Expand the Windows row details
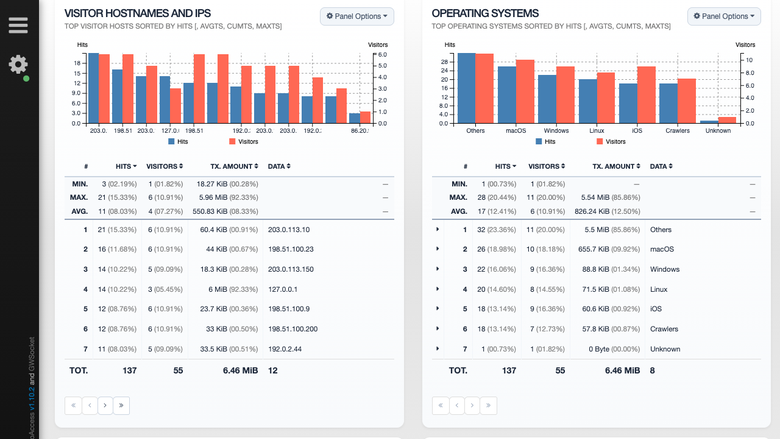 (x=437, y=268)
